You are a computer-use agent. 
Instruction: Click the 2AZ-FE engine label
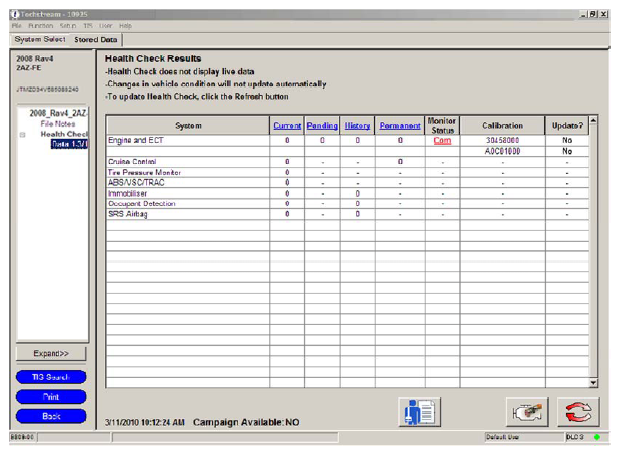28,68
